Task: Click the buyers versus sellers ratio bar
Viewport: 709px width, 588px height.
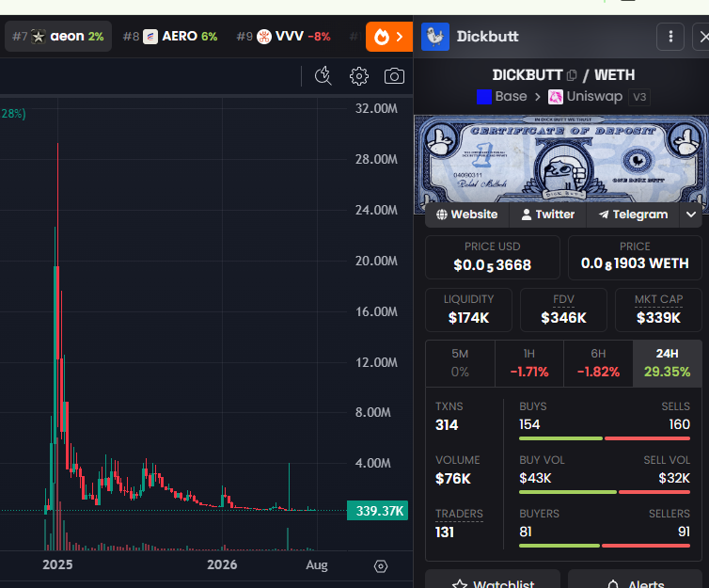Action: (605, 546)
